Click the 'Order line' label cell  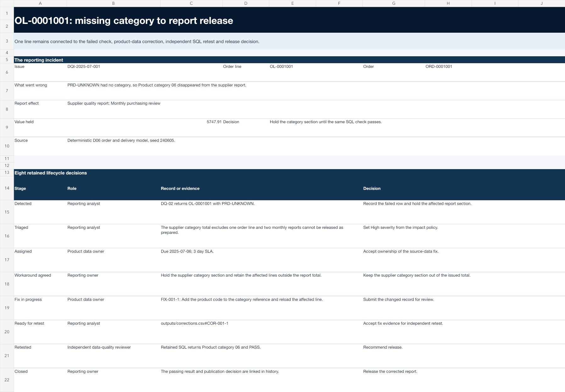point(232,67)
